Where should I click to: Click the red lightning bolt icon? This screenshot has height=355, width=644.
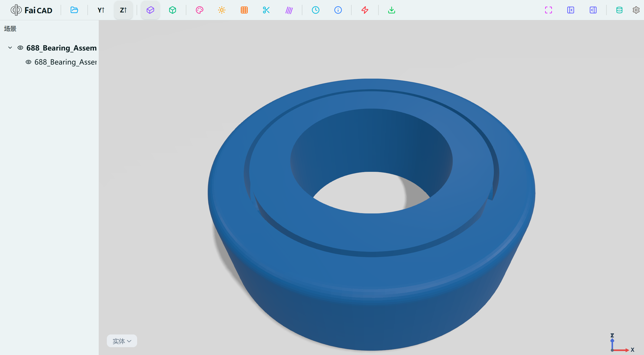365,10
